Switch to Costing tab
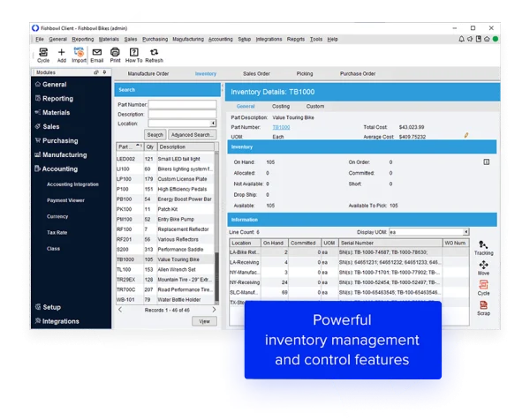 click(x=281, y=107)
